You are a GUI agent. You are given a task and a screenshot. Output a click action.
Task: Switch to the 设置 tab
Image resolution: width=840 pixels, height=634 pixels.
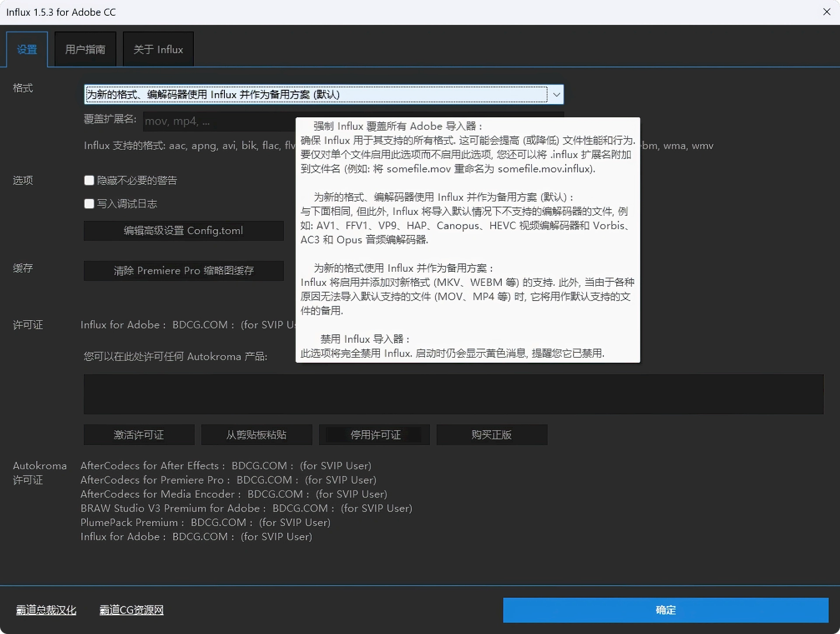(27, 49)
